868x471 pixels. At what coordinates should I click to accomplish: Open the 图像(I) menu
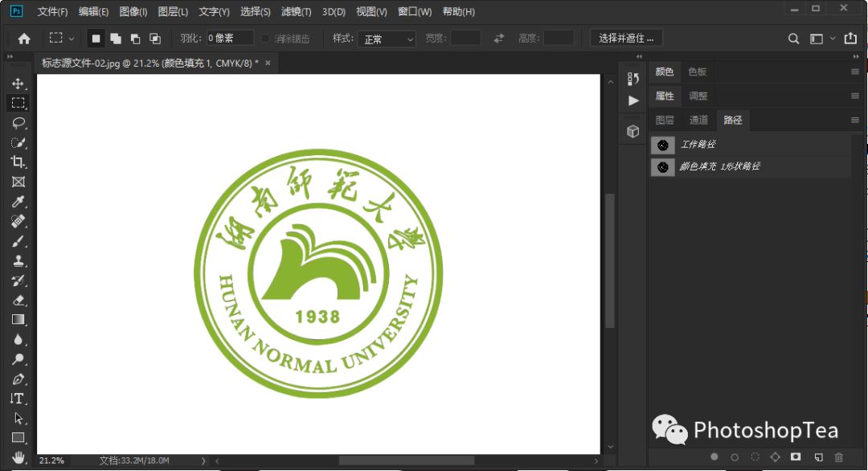point(133,11)
